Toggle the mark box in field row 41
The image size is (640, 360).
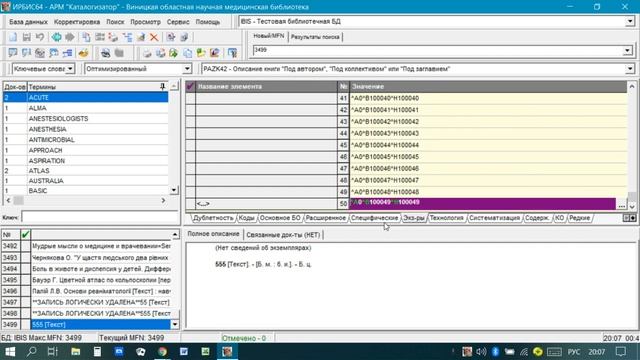pos(190,98)
